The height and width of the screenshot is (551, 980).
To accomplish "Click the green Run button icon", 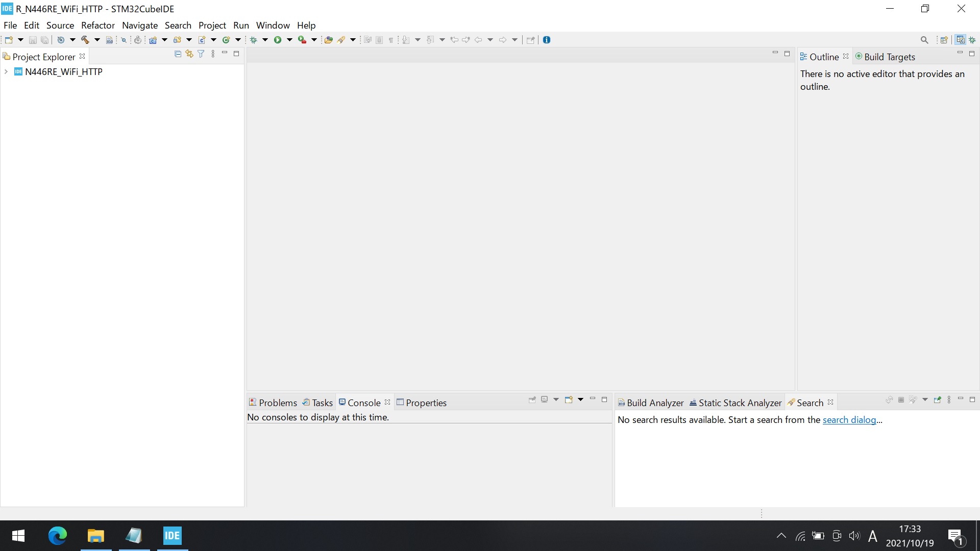I will [278, 40].
